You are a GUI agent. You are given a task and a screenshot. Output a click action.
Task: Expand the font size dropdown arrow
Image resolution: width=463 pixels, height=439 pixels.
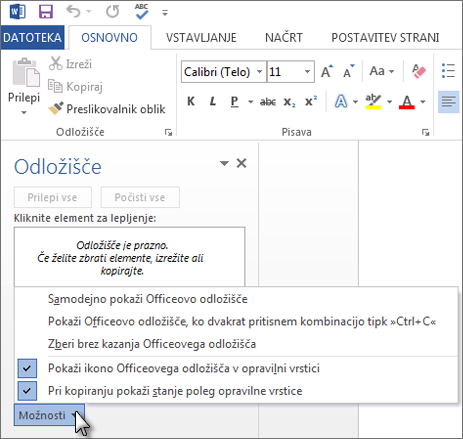307,72
